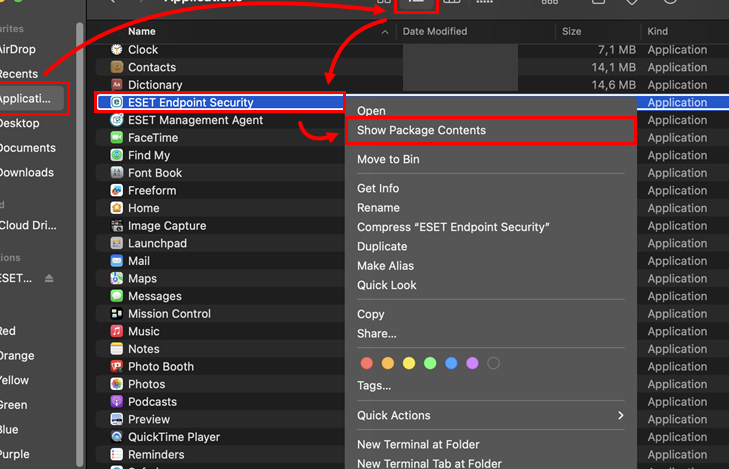729x469 pixels.
Task: Eject the ESET volume in sidebar
Action: (49, 278)
